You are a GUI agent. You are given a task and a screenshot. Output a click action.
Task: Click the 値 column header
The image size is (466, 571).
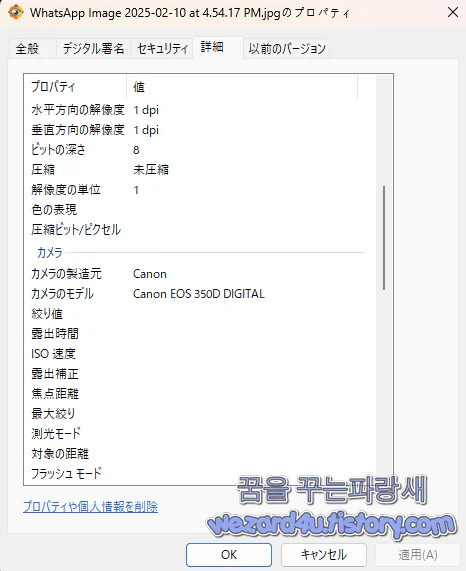click(242, 87)
